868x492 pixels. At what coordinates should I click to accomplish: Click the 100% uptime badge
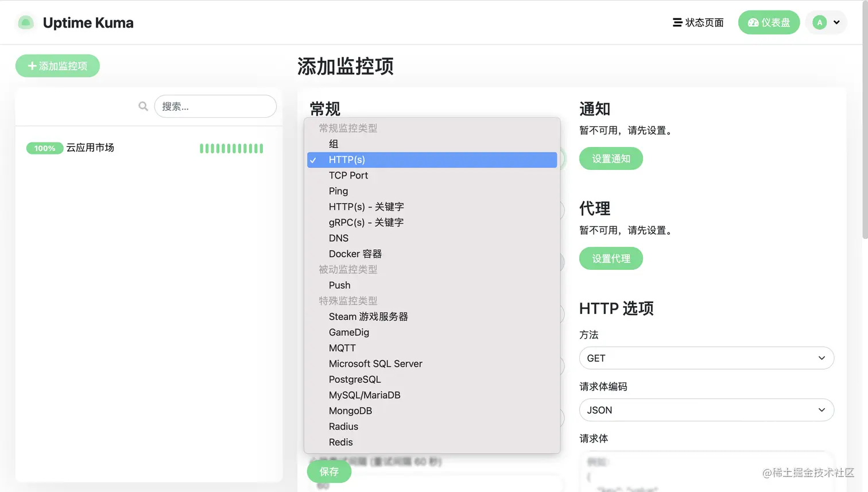45,148
